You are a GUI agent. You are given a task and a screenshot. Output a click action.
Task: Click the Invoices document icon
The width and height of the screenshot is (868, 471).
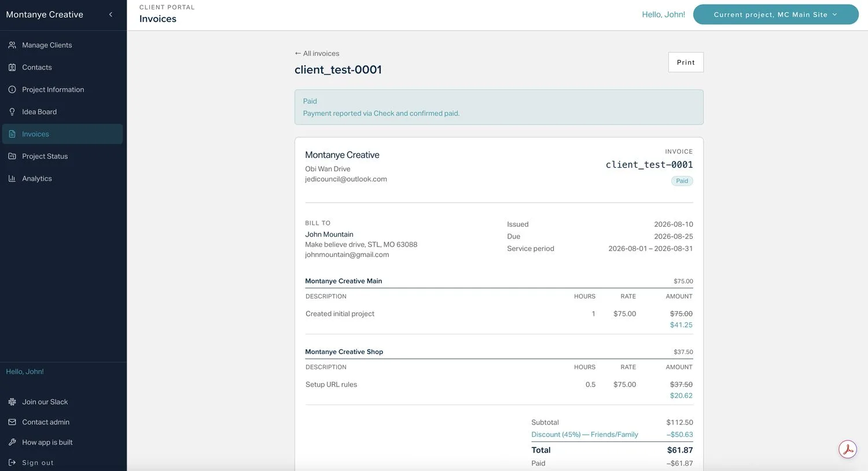pyautogui.click(x=12, y=134)
